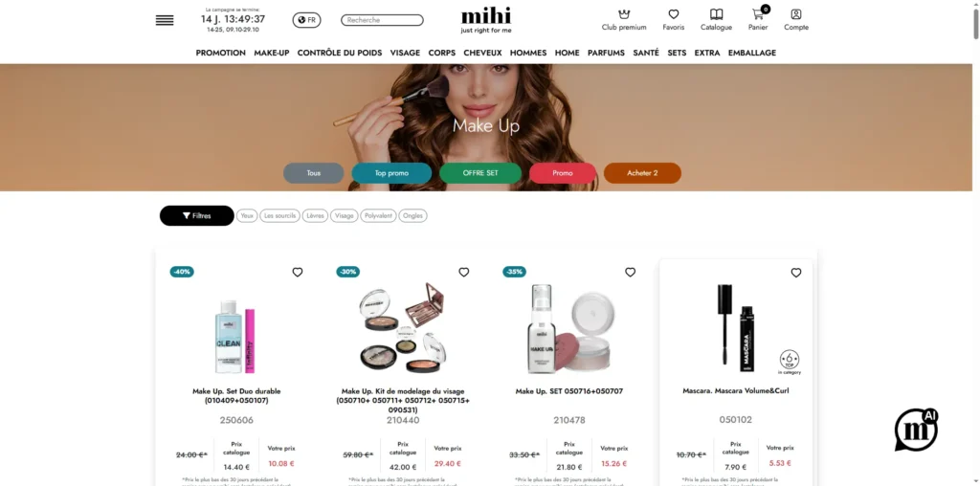Open the Compte account icon
The width and height of the screenshot is (980, 486).
[x=796, y=14]
